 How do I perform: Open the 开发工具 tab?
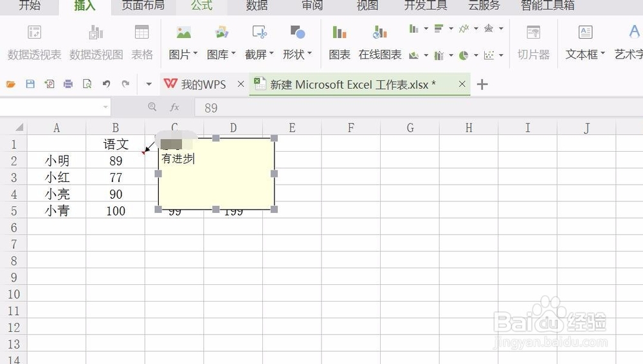[x=426, y=5]
